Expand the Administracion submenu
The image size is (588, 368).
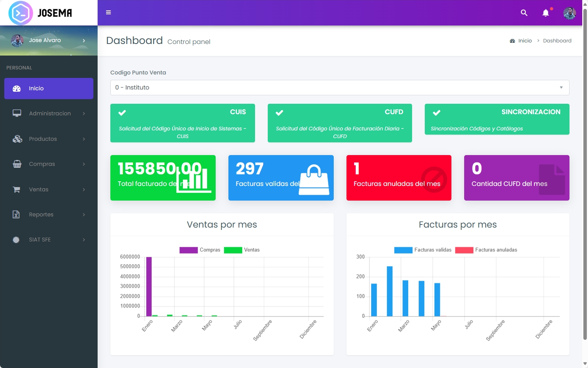tap(49, 113)
